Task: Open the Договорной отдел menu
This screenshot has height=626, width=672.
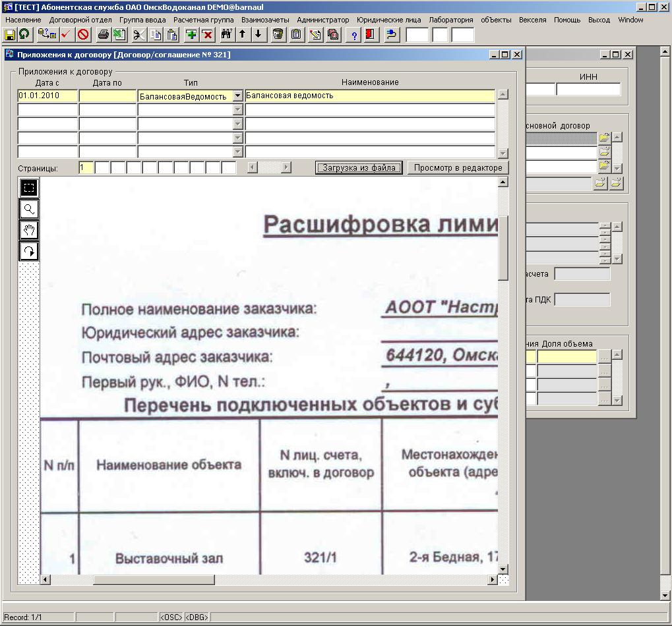Action: tap(80, 20)
